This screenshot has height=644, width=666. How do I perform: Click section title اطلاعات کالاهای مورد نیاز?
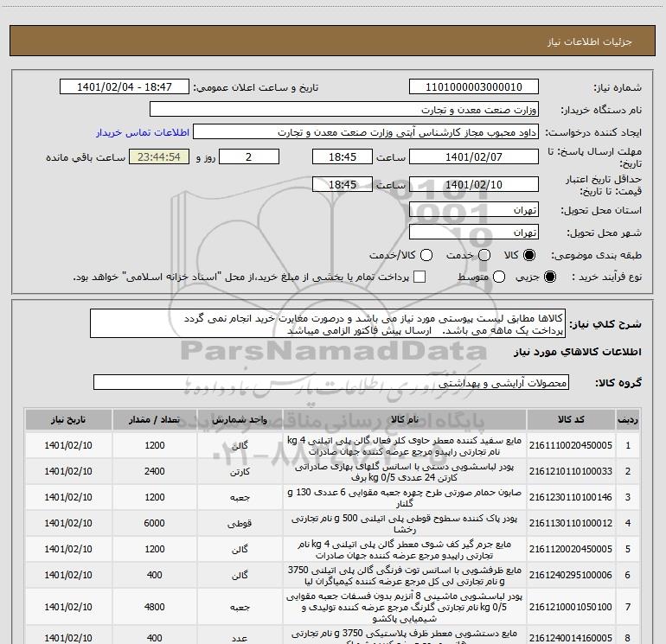point(577,352)
